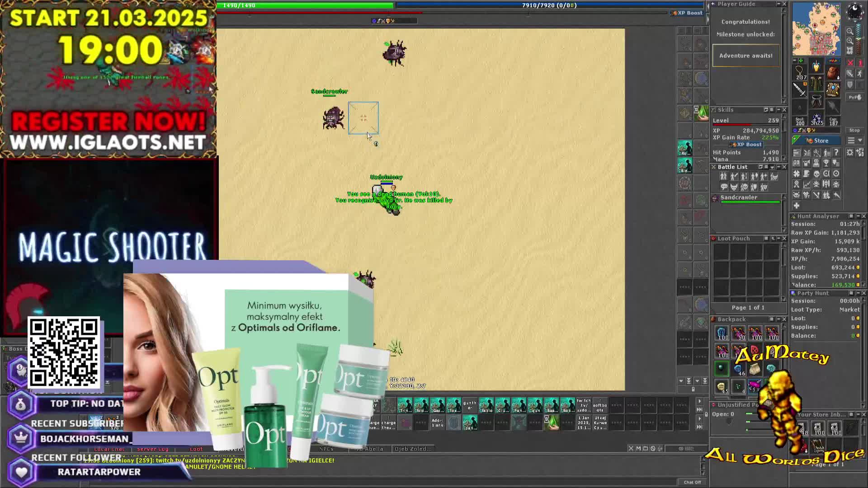Click the amulet equipment slot
The height and width of the screenshot is (488, 868).
(800, 72)
